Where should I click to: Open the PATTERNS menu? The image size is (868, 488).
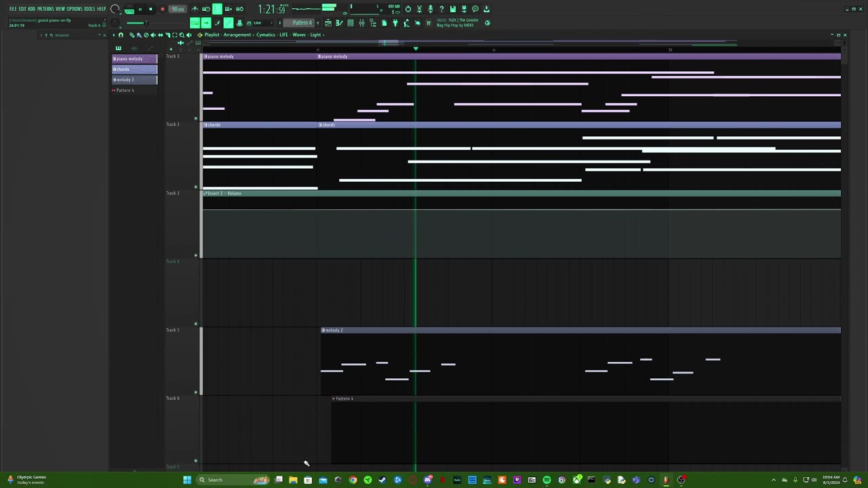(x=45, y=9)
